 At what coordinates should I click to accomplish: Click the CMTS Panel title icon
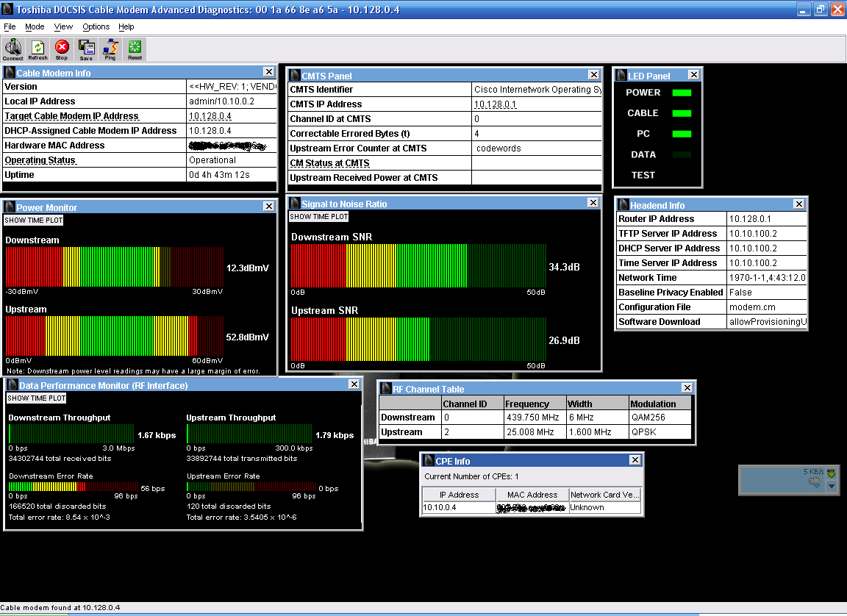tap(294, 76)
